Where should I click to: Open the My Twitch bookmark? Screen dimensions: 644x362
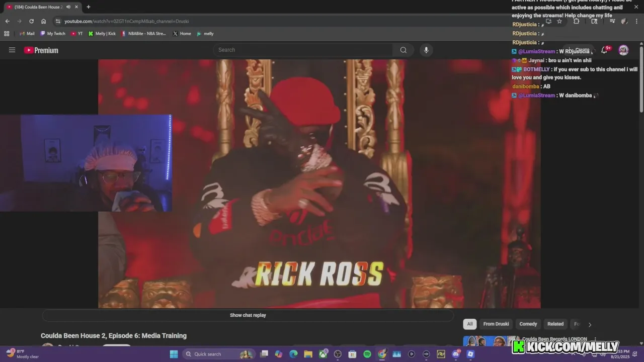pos(52,34)
